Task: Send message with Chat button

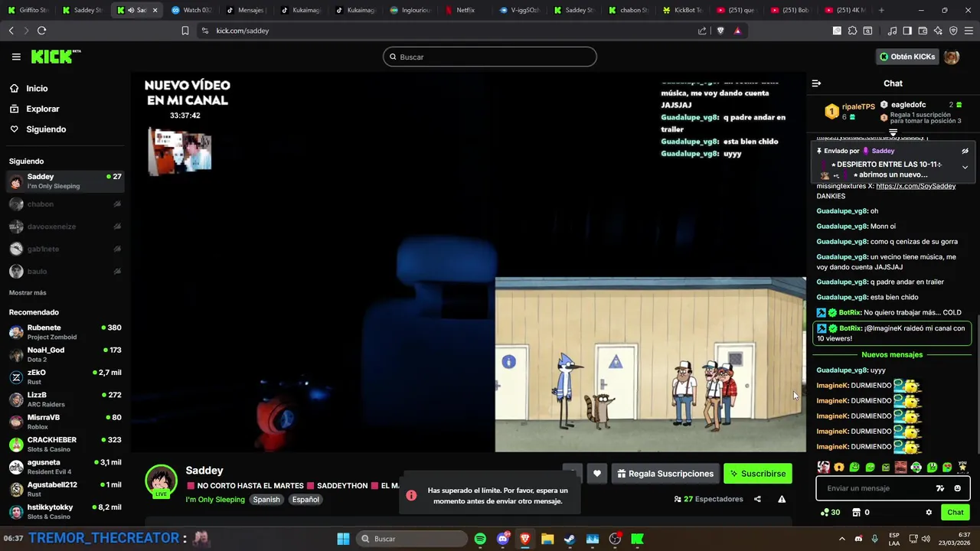Action: [955, 513]
